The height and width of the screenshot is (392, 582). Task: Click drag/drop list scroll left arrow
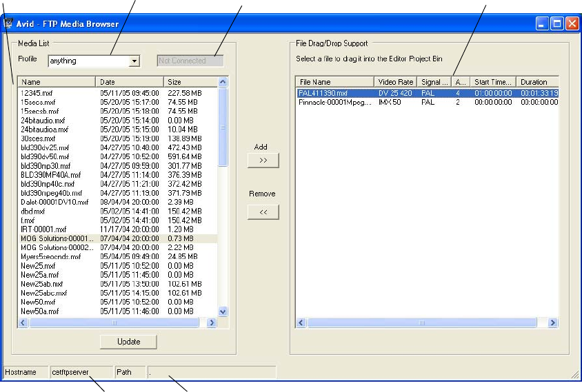pyautogui.click(x=301, y=322)
